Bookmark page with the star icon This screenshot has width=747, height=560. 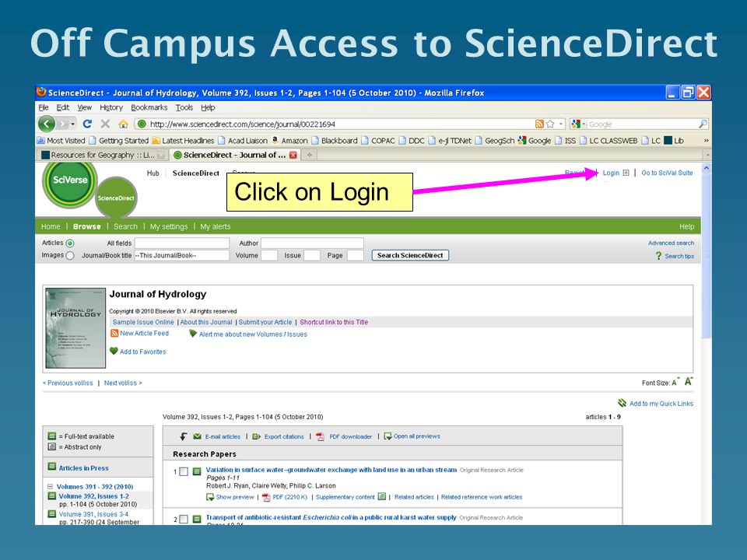point(550,124)
